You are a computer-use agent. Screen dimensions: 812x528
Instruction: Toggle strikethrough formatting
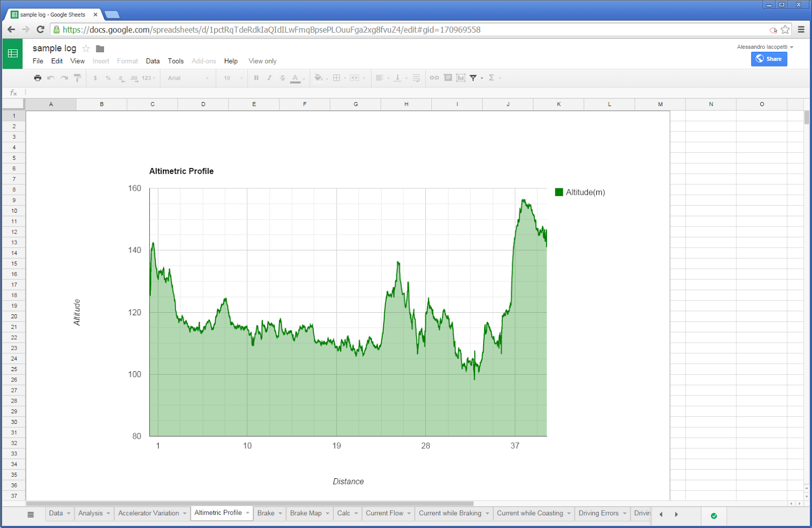click(x=282, y=78)
